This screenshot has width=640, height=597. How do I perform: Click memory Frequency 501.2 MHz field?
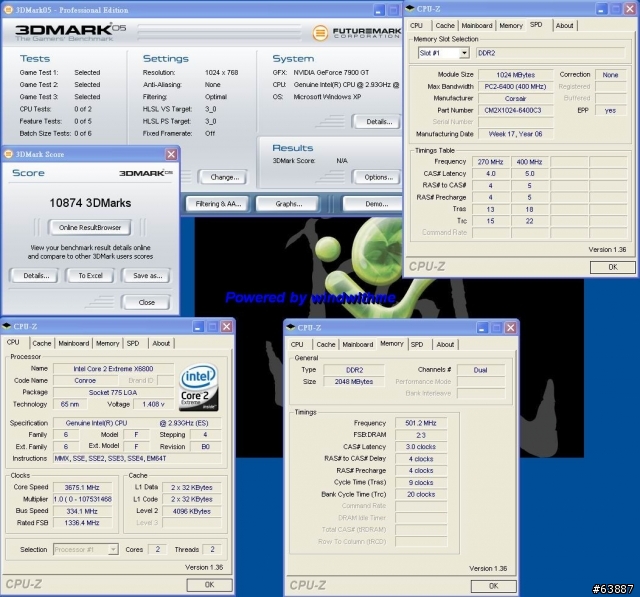(421, 423)
